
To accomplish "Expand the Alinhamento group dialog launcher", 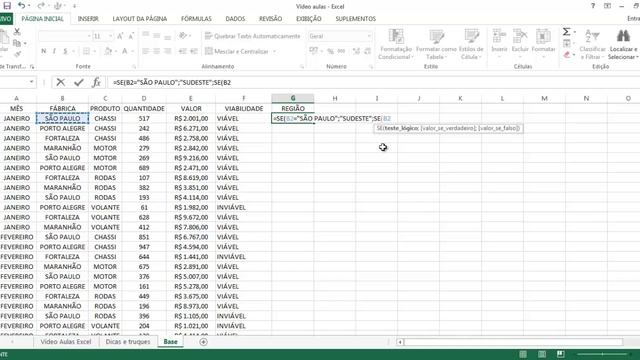I will click(x=302, y=67).
